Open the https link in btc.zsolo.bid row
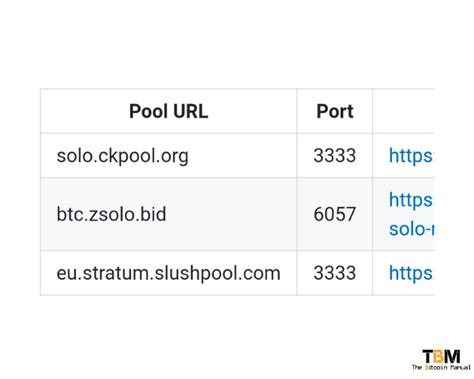Screen dimensions: 474x379 (x=411, y=200)
